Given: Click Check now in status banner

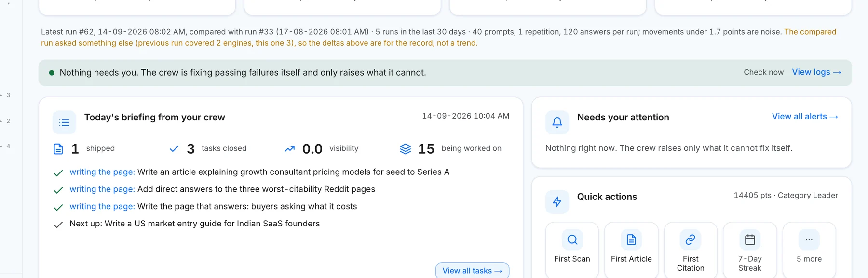Looking at the screenshot, I should pos(763,72).
